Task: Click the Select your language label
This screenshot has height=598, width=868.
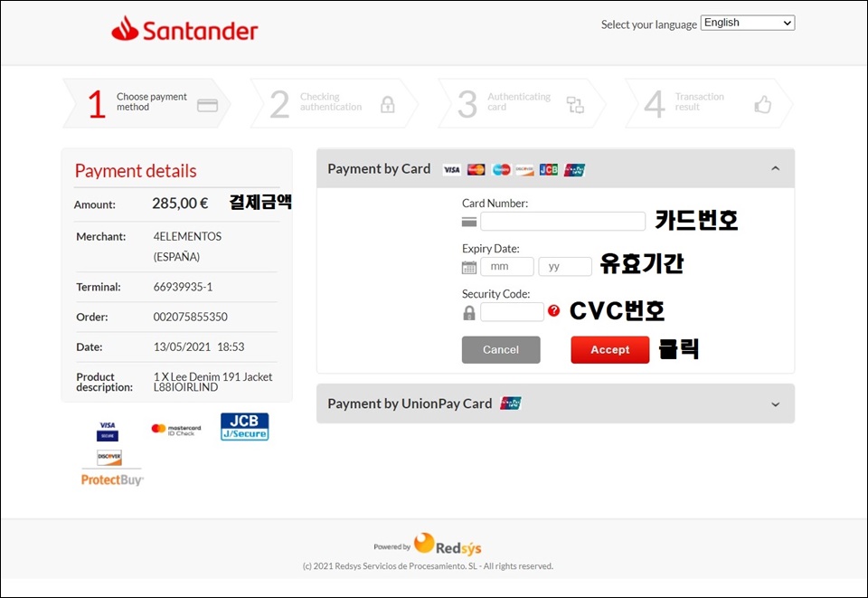Action: point(649,24)
